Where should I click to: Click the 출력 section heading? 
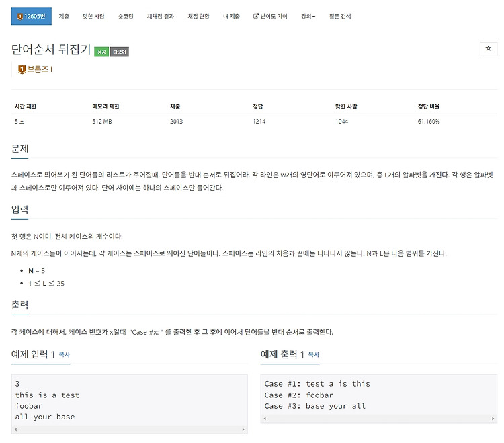click(x=20, y=305)
